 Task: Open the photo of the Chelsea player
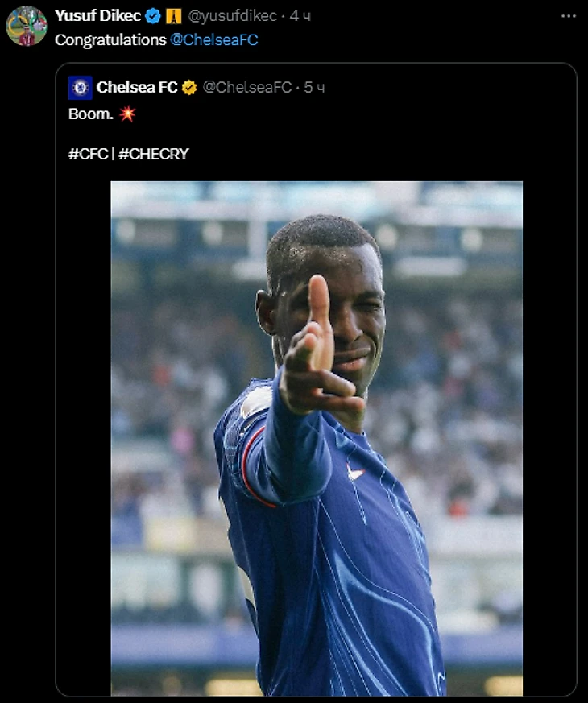[x=317, y=438]
